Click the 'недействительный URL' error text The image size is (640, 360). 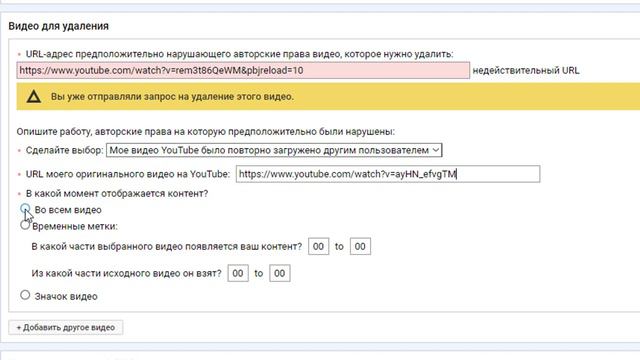tap(526, 70)
